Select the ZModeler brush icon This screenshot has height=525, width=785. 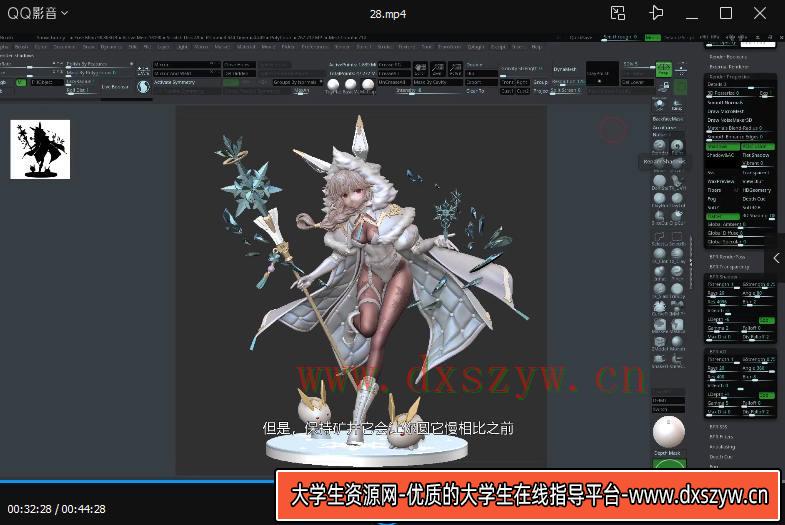pyautogui.click(x=659, y=343)
